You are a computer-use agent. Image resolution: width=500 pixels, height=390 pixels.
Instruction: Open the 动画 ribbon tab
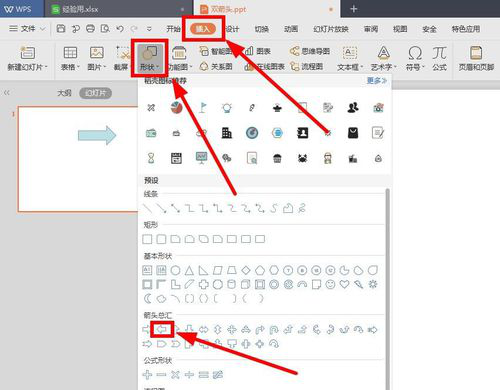coord(291,29)
